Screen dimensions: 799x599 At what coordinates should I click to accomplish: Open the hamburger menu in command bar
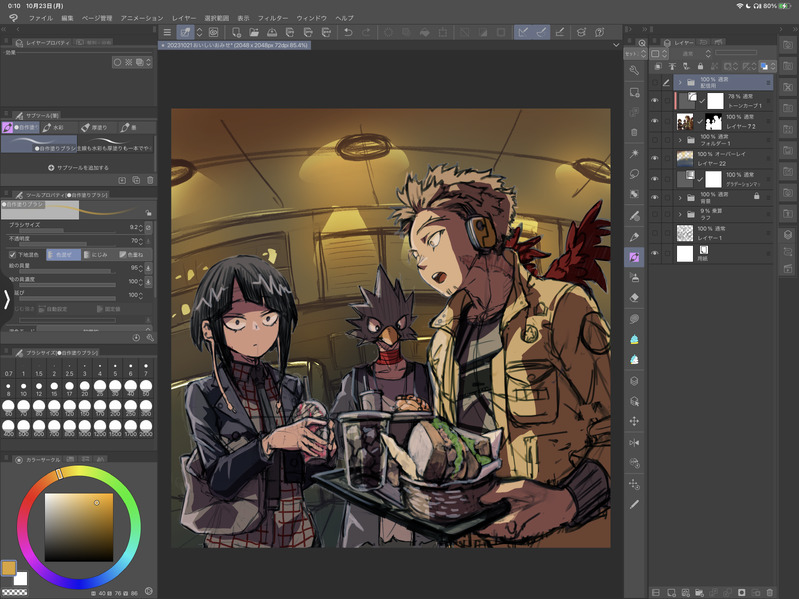pyautogui.click(x=167, y=32)
